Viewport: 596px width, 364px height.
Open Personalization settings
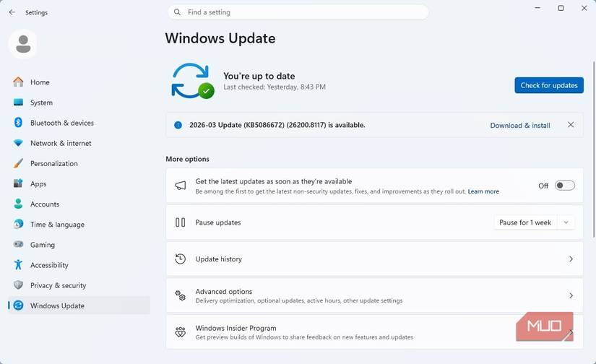tap(79, 163)
